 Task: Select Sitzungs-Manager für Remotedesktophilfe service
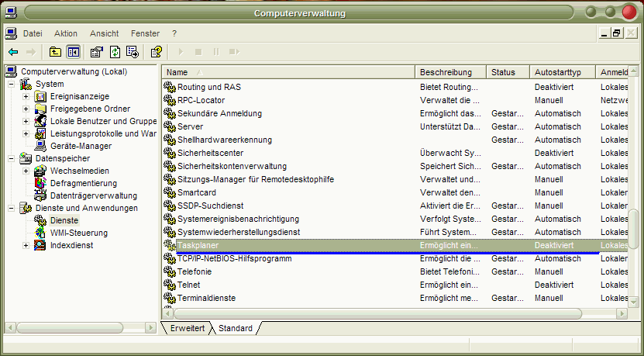pyautogui.click(x=256, y=179)
